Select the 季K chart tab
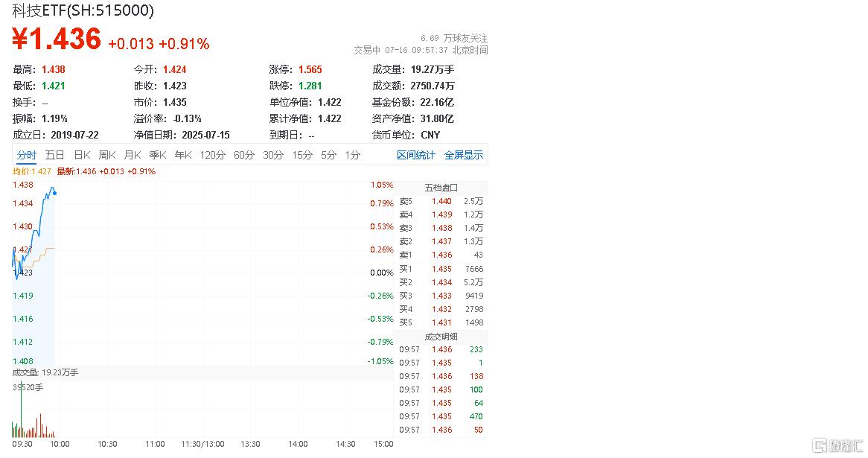Image resolution: width=868 pixels, height=458 pixels. click(158, 155)
